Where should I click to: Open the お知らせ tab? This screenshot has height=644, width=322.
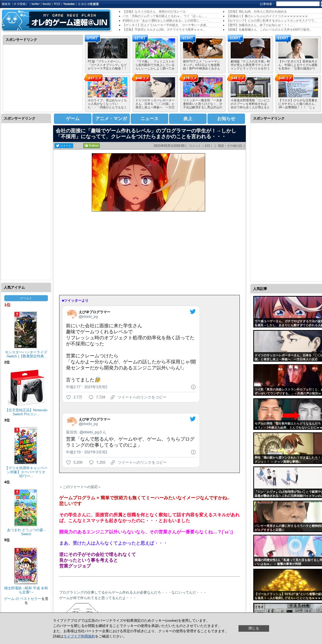(226, 119)
